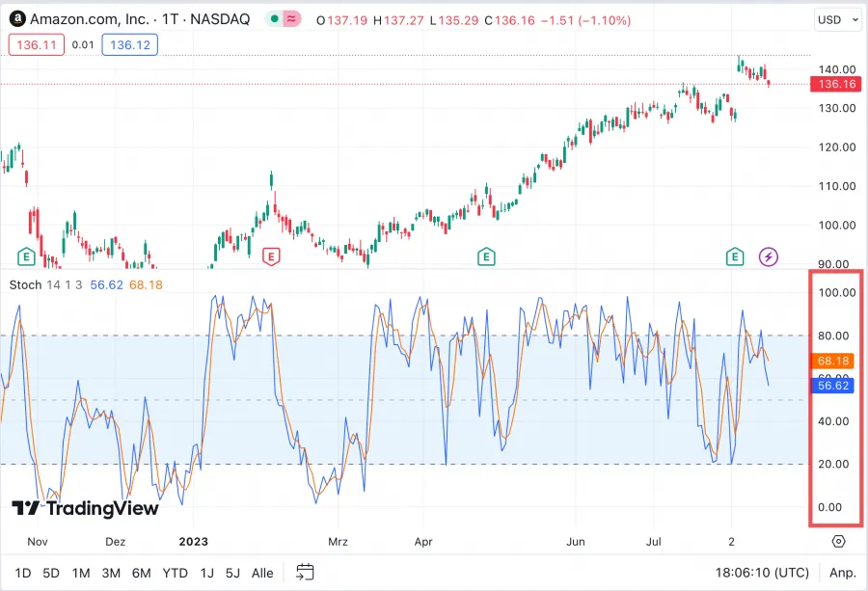This screenshot has height=591, width=868.
Task: Open the Stoch 14 1 3 indicator legend
Action: (x=46, y=284)
